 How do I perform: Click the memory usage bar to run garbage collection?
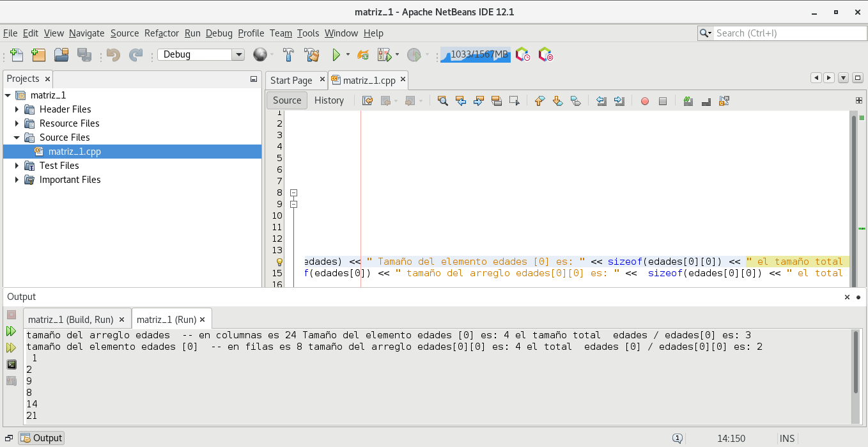click(x=475, y=55)
